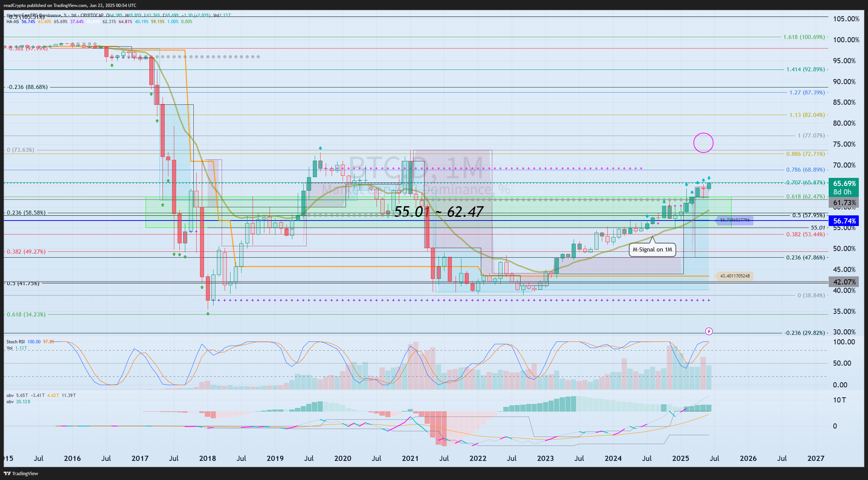Click the 2018 label on time axis
The image size is (868, 480).
pyautogui.click(x=207, y=458)
